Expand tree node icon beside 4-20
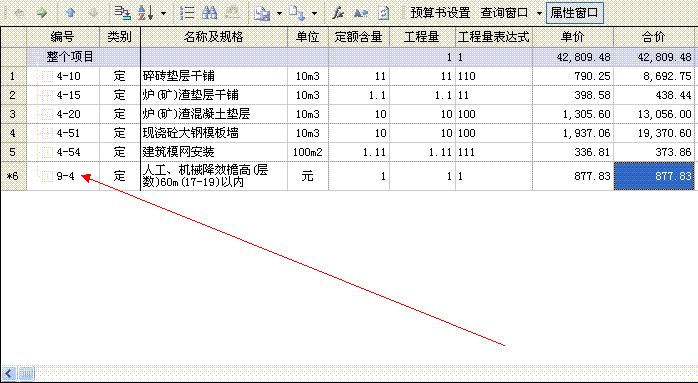 pos(47,114)
